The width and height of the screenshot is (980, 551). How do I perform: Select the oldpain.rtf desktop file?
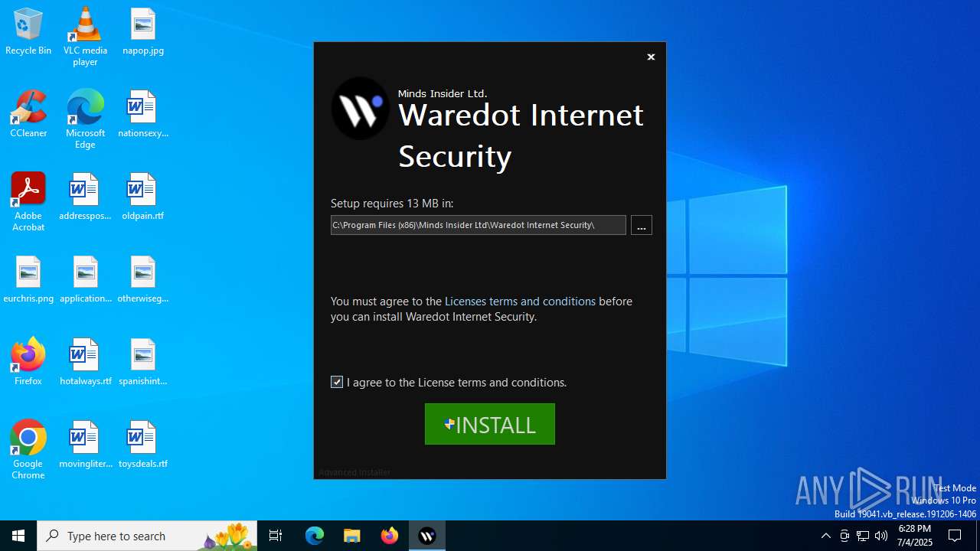click(x=143, y=197)
